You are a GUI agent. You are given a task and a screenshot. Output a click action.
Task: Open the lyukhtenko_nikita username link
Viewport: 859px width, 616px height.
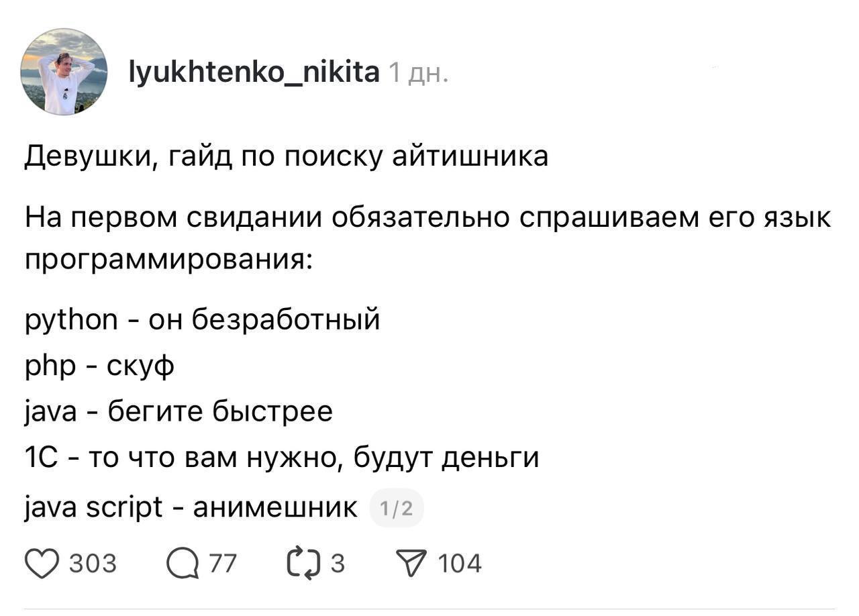pyautogui.click(x=254, y=72)
